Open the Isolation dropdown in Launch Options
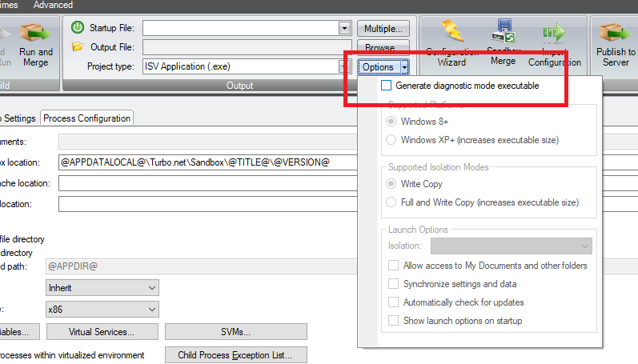The image size is (638, 364). (x=512, y=246)
